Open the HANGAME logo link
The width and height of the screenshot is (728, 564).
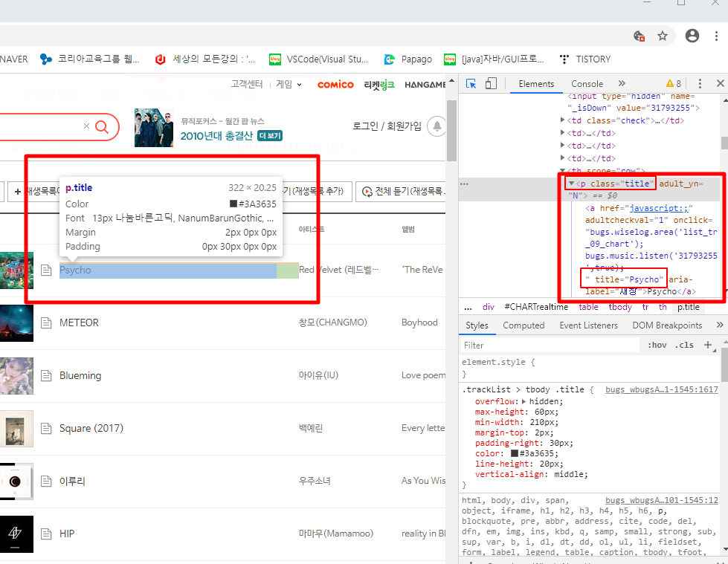pos(425,85)
